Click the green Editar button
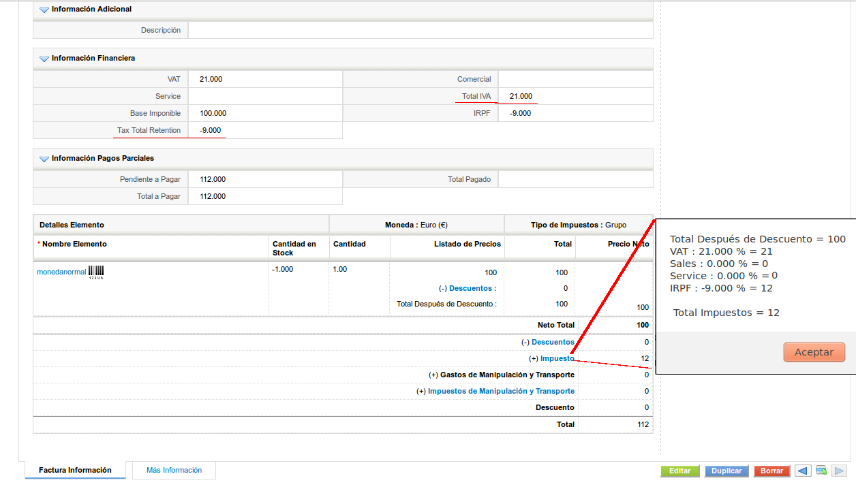Screen dimensions: 856x504 pos(679,471)
